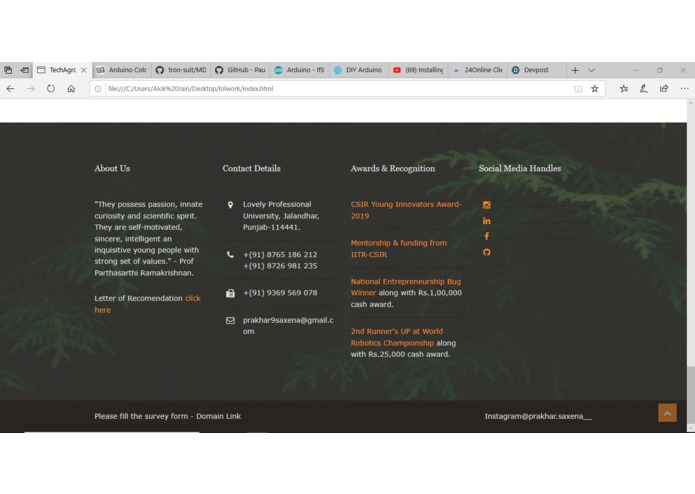Click phone number +(91) 8765 186 212
Image resolution: width=695 pixels, height=494 pixels.
(280, 255)
